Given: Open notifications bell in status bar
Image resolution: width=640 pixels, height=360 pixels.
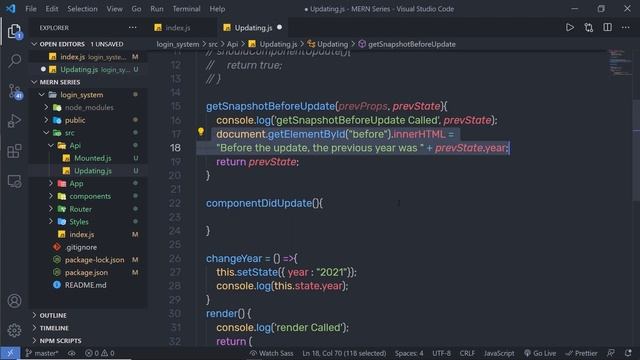Looking at the screenshot, I should pyautogui.click(x=628, y=353).
